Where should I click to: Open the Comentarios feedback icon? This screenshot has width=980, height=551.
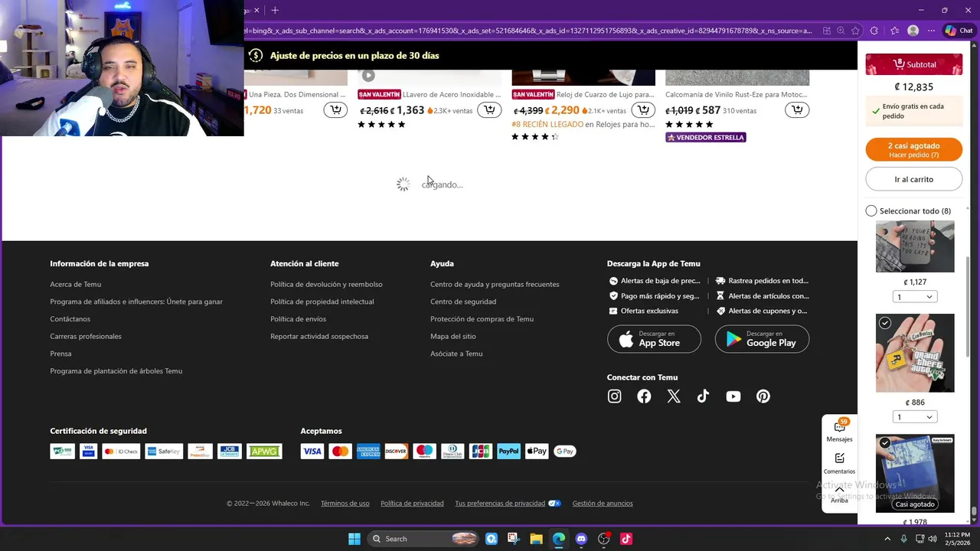[x=839, y=463]
